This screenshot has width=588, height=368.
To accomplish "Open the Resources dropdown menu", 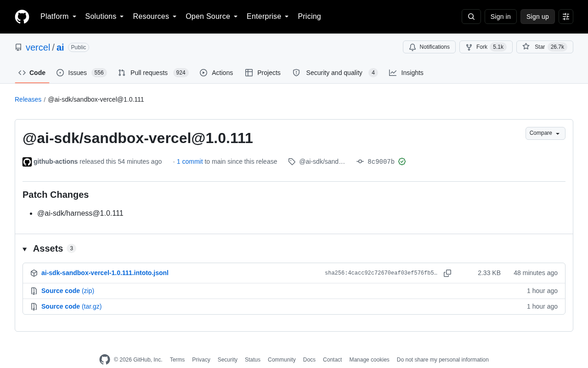I will pos(155,17).
